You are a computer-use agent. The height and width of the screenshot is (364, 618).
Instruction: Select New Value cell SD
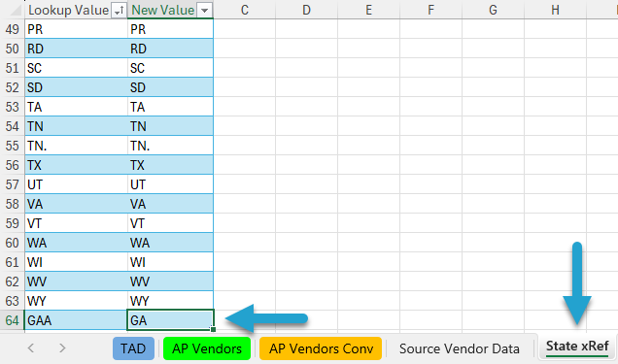[x=170, y=87]
